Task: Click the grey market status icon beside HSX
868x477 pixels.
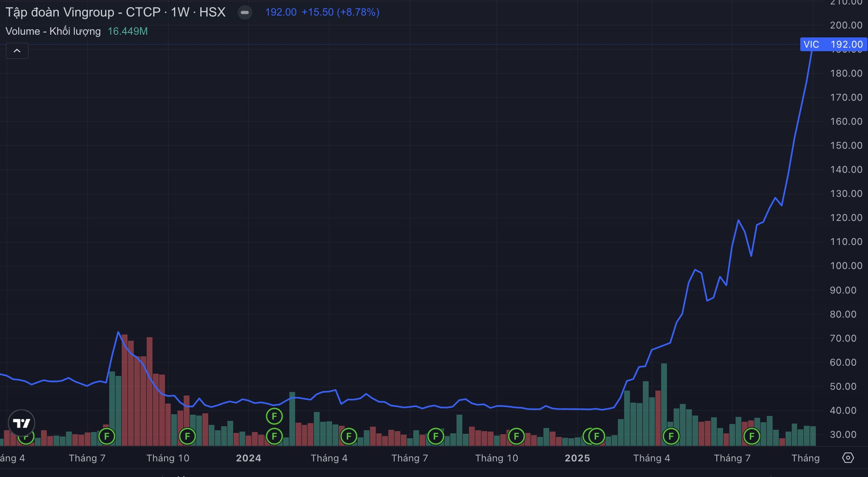Action: pyautogui.click(x=245, y=12)
